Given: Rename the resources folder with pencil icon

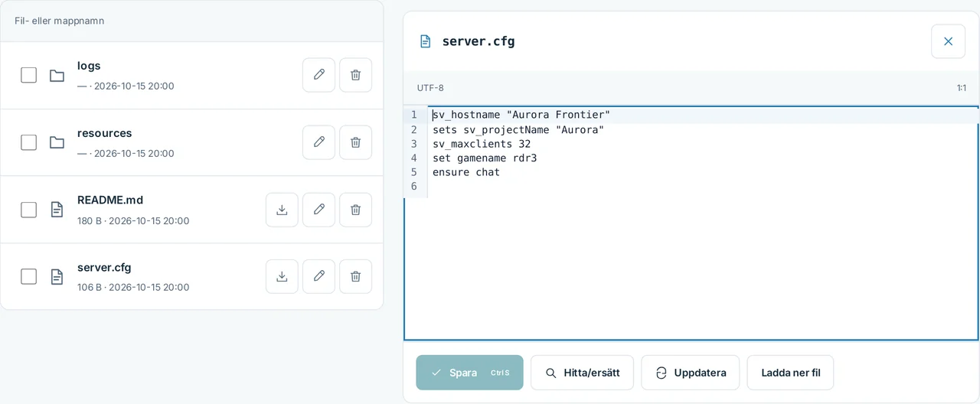Looking at the screenshot, I should click(x=318, y=142).
